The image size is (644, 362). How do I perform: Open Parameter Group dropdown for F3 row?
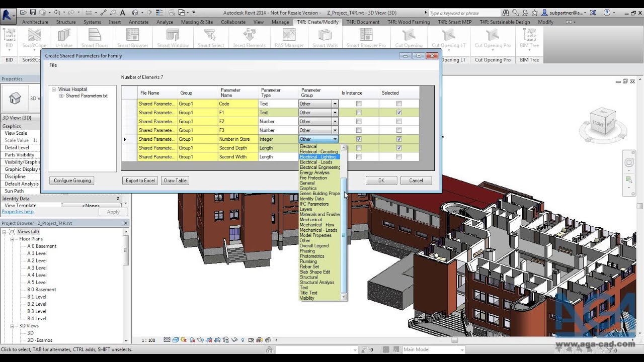point(335,130)
